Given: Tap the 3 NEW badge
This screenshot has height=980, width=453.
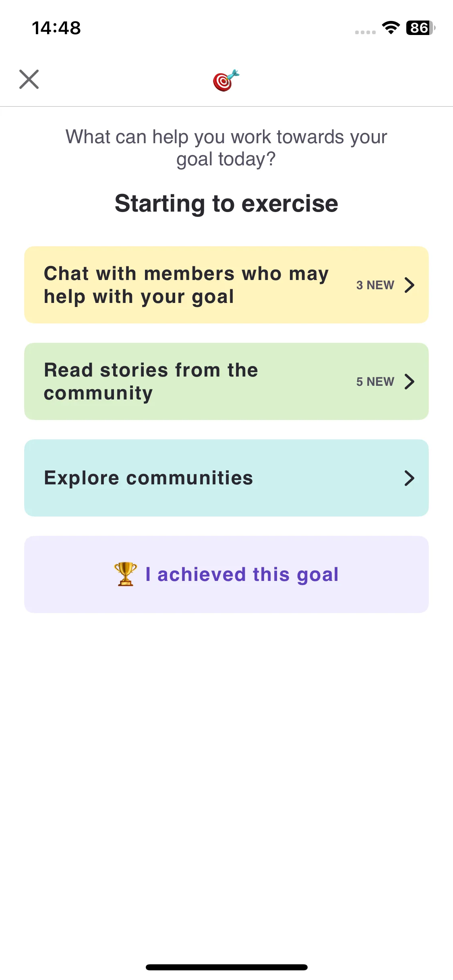Looking at the screenshot, I should [x=375, y=285].
